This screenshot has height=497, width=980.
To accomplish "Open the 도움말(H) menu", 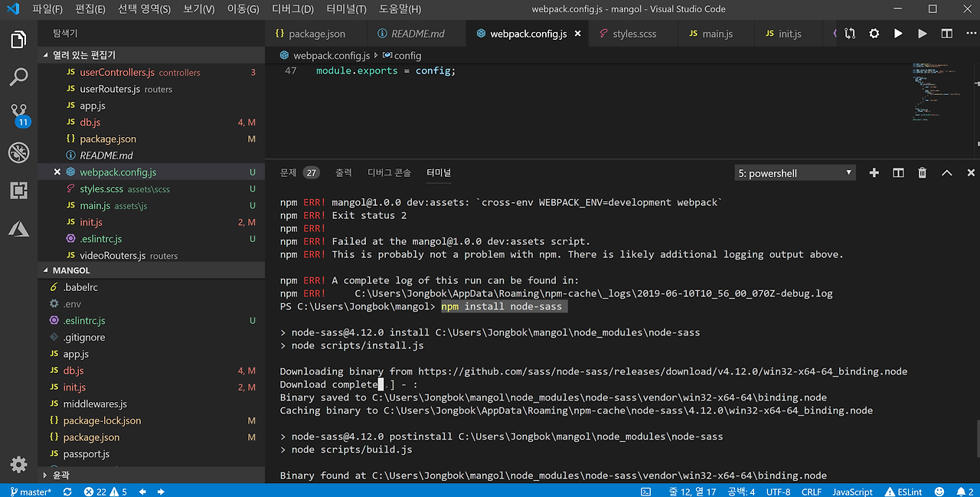I will point(400,9).
